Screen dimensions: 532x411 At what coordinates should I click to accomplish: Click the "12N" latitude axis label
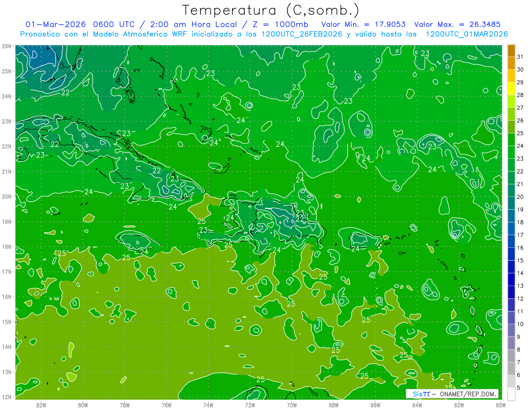6,397
